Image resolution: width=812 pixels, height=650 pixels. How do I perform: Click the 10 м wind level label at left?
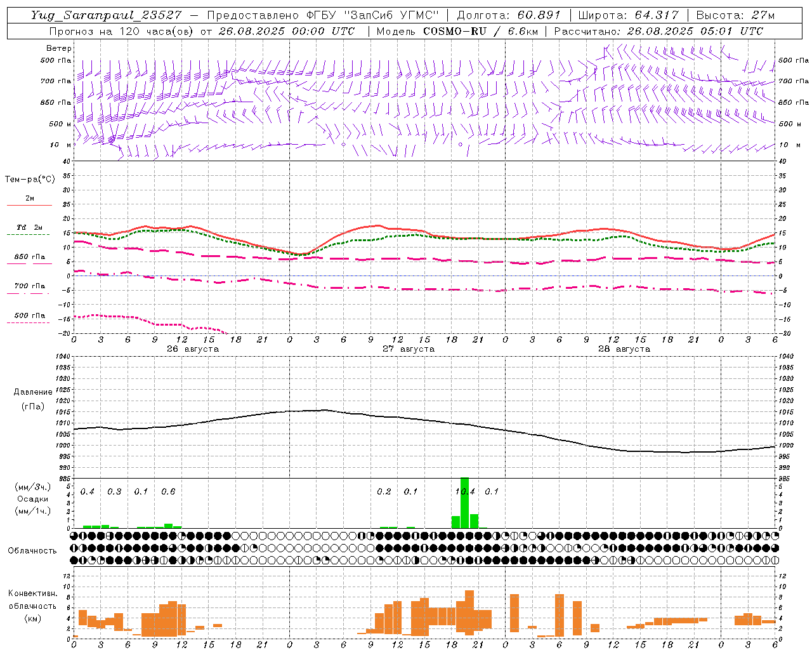[x=61, y=145]
